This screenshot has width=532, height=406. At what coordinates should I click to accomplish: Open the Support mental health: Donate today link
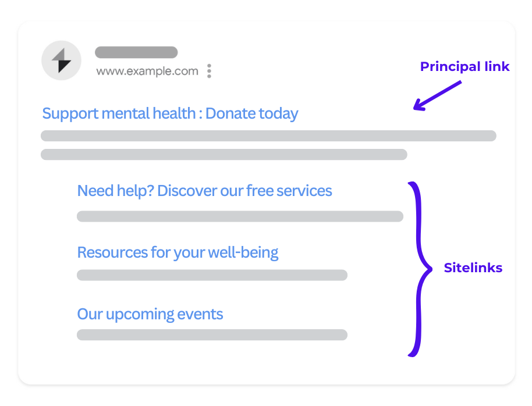coord(170,113)
